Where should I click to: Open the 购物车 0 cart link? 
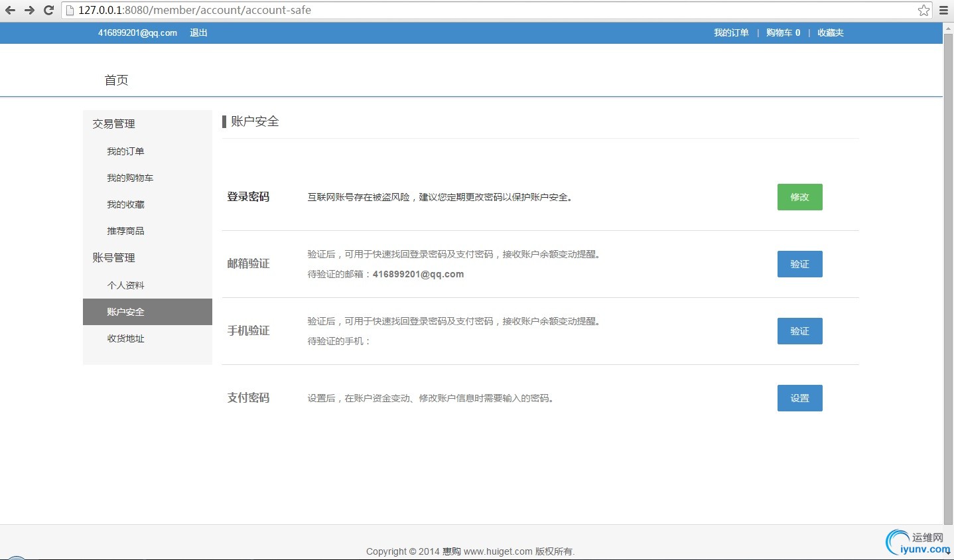(783, 33)
